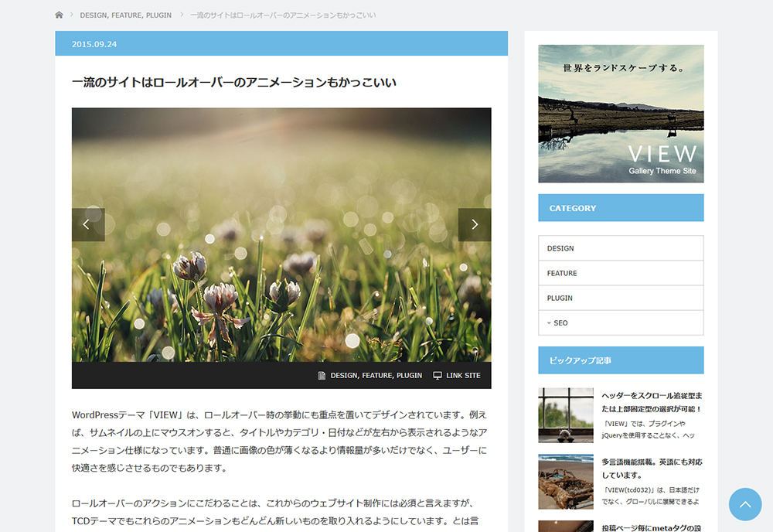
Task: Go to home via breadcrumb house icon
Action: pos(59,15)
